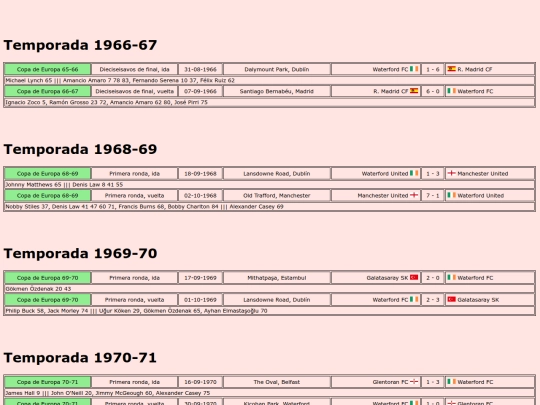Viewport: 540px width, 405px height.
Task: Click the 'Temporada 1970-71' heading
Action: click(80, 358)
